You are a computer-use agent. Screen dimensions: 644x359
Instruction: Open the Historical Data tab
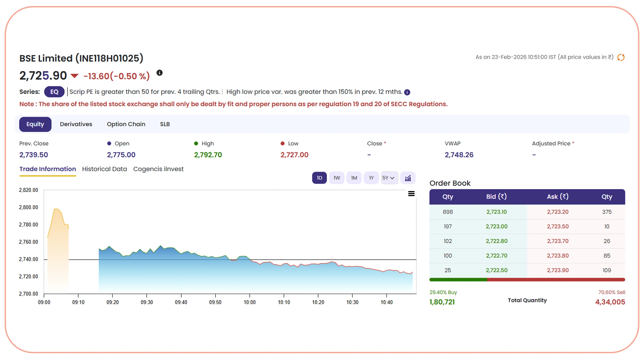pyautogui.click(x=104, y=169)
